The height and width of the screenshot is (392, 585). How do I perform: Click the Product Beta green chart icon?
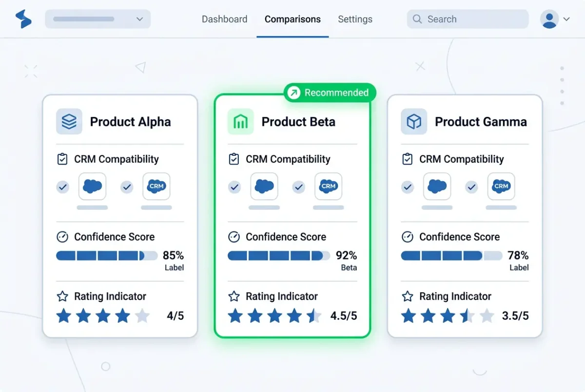240,121
